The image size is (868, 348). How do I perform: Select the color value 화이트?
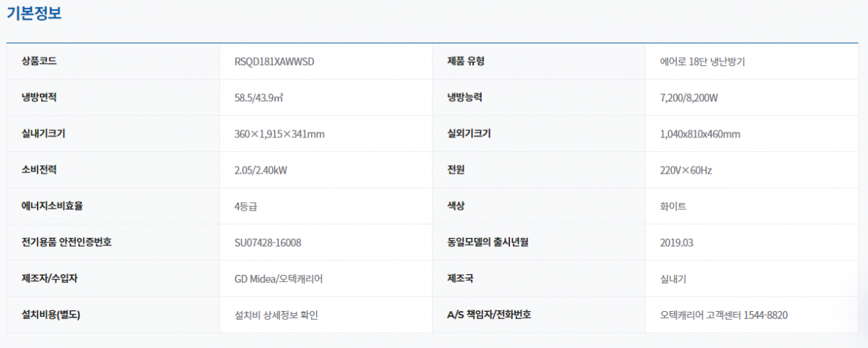673,206
